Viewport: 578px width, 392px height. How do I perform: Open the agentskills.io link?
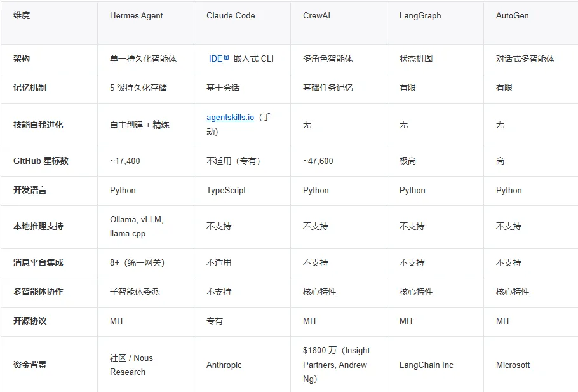tap(230, 118)
